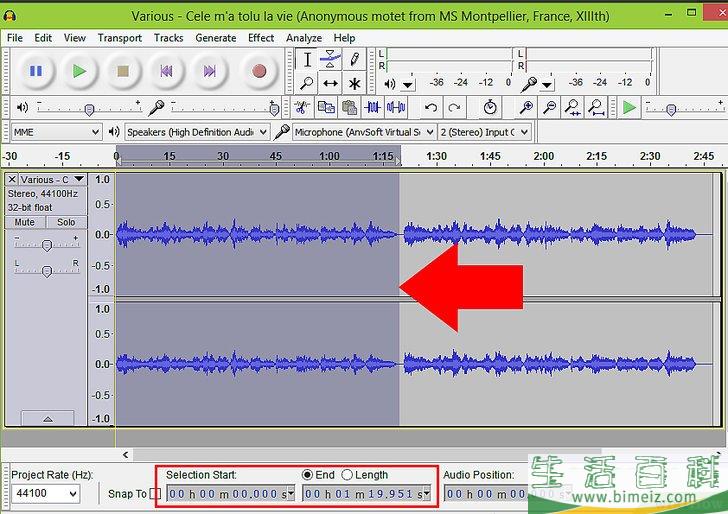Collapse the track using bottom arrow button
The width and height of the screenshot is (728, 514).
47,418
